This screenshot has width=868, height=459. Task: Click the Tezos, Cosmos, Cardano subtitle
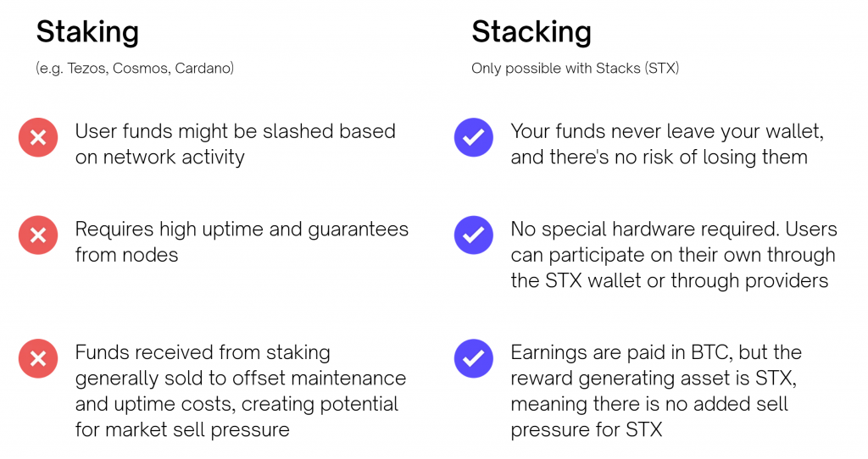click(135, 69)
